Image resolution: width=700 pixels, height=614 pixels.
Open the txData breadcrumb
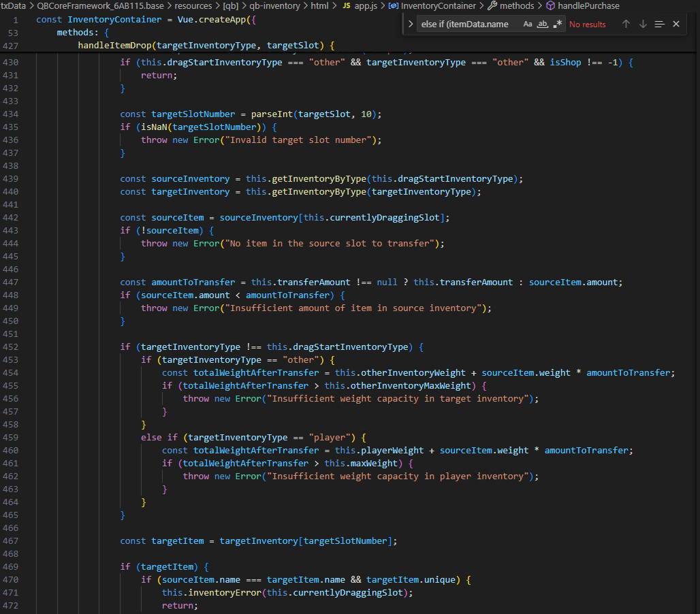pyautogui.click(x=14, y=6)
